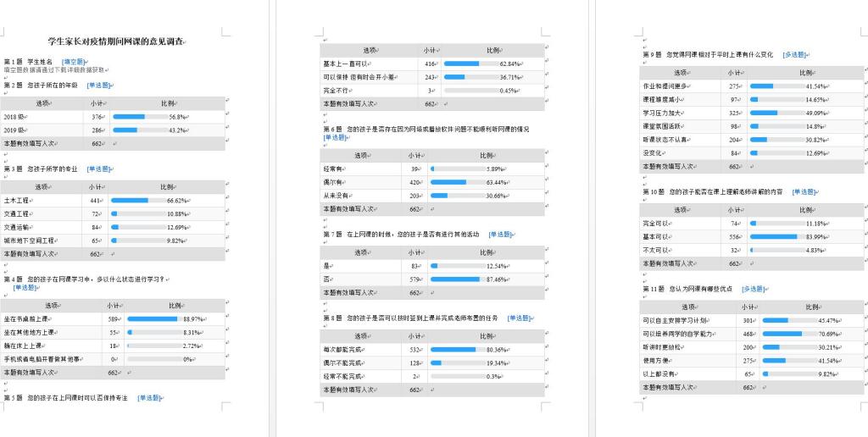This screenshot has width=868, height=437.
Task: Click the 每次都能完成 row label
Action: coord(342,349)
